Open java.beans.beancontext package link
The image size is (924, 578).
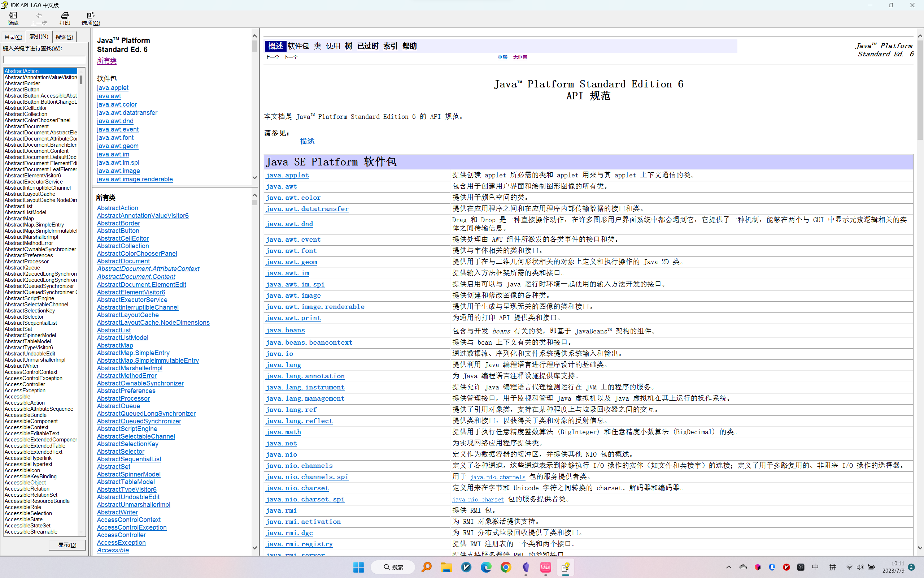(x=309, y=342)
